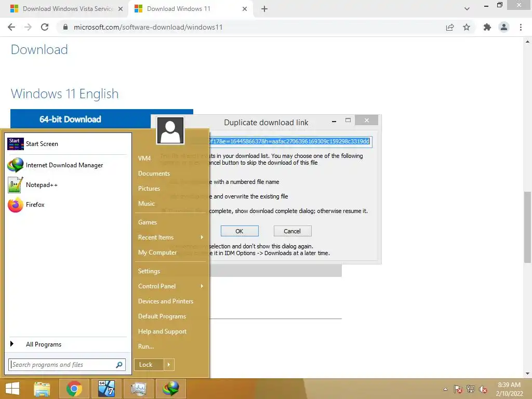
Task: Reload the current page
Action: 45,27
